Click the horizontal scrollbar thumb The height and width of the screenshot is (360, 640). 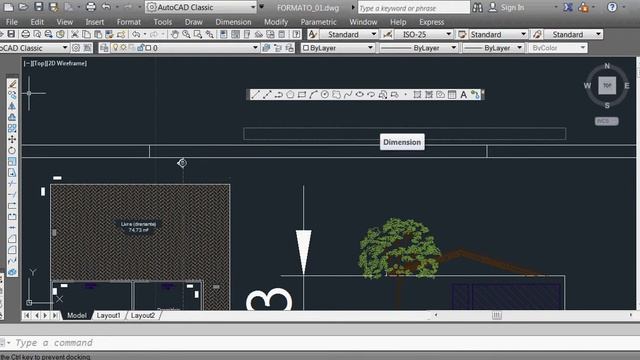[x=497, y=315]
